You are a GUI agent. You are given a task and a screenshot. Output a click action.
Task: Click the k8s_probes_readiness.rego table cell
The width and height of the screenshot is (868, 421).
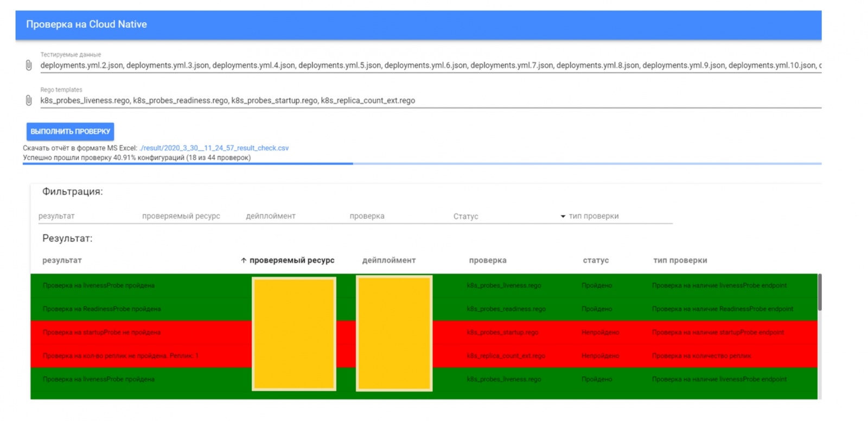[506, 309]
